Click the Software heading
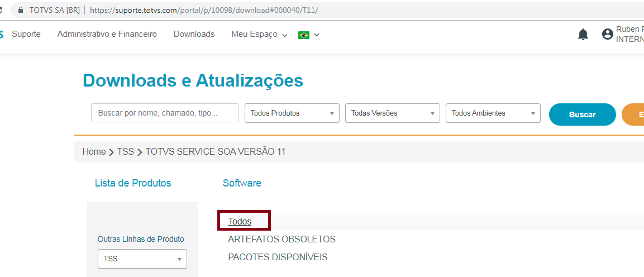Viewport: 644px width, 277px height. coord(242,183)
